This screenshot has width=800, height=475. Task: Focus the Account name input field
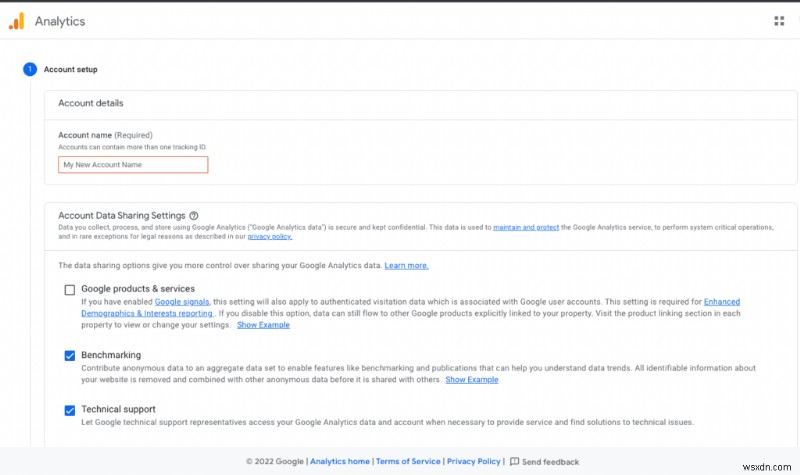click(x=133, y=165)
